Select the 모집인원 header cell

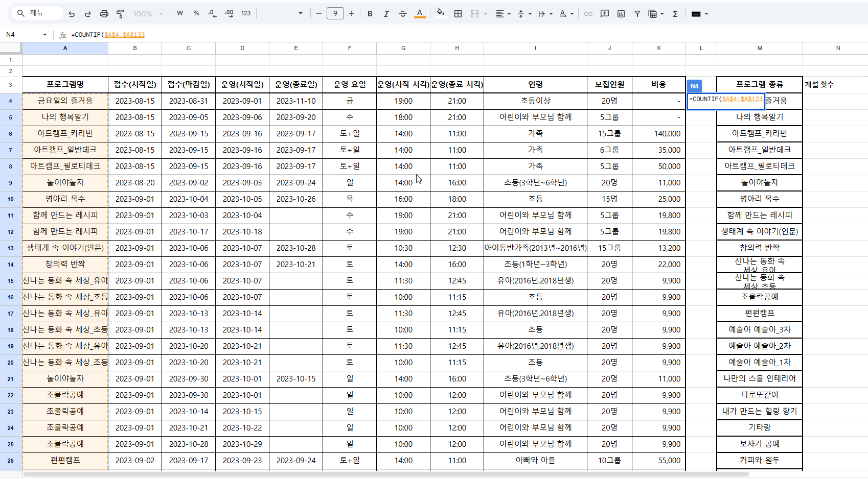pos(609,85)
